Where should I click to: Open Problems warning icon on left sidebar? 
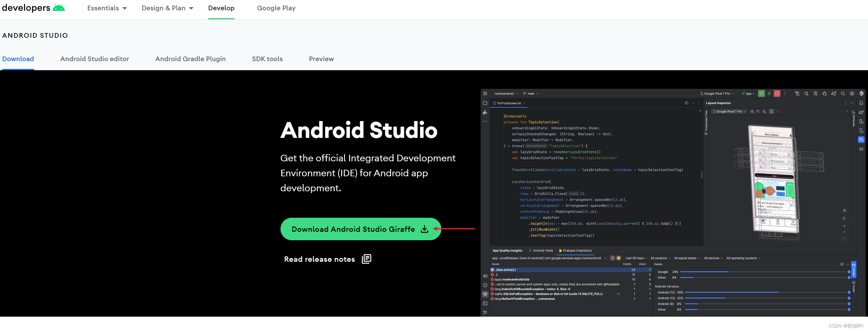click(485, 285)
